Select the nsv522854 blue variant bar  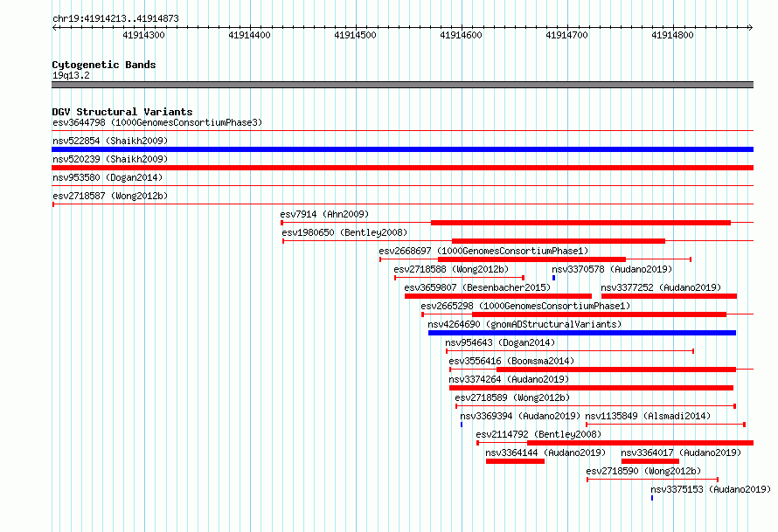point(402,149)
